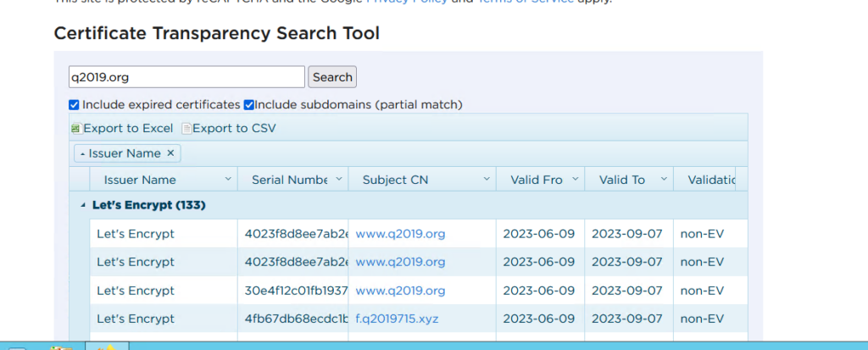Open the first www.q2019.org certificate link
868x350 pixels.
coord(400,234)
